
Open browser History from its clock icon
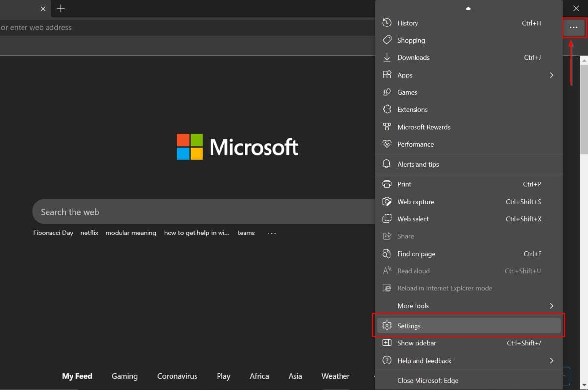(x=387, y=23)
